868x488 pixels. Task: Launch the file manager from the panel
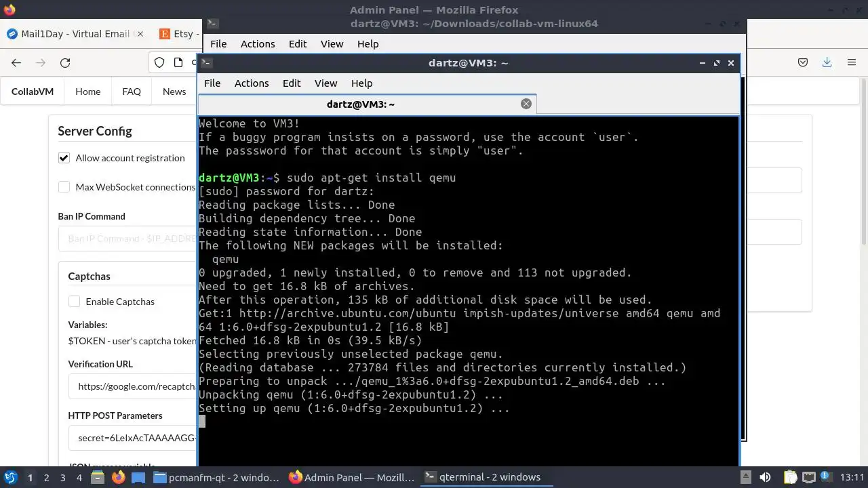98,477
